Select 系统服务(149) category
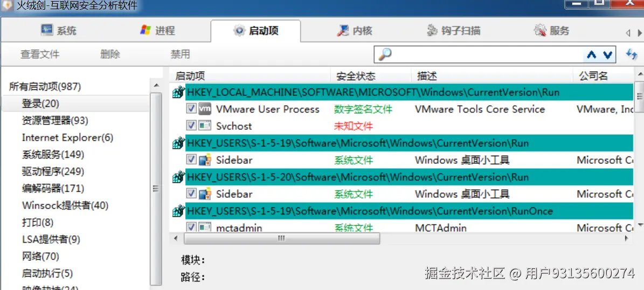Screen dimensions: 644x290 point(53,155)
